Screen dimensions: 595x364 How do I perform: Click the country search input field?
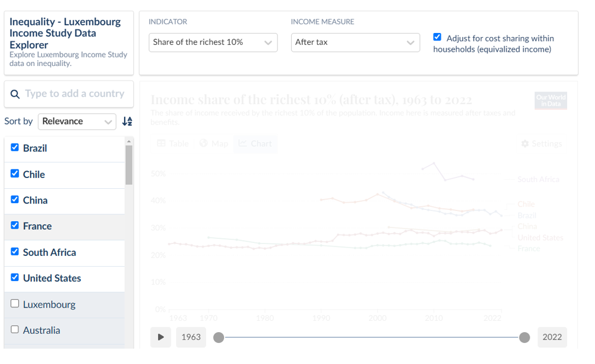tap(75, 94)
